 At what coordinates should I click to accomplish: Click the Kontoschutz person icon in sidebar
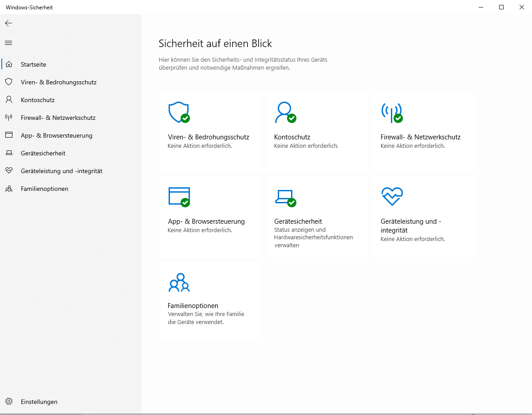[9, 99]
